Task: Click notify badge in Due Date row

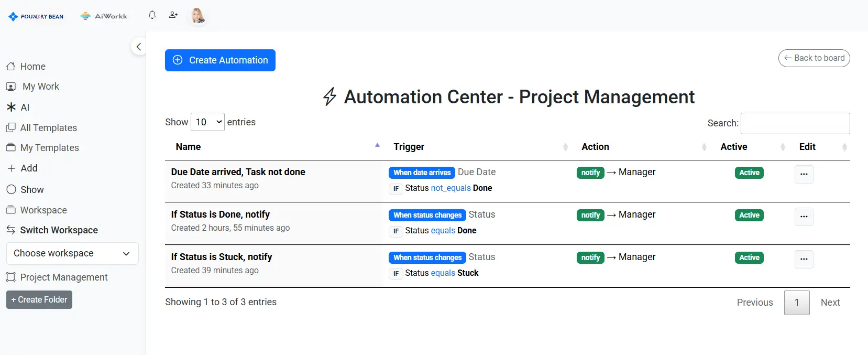Action: pos(590,173)
